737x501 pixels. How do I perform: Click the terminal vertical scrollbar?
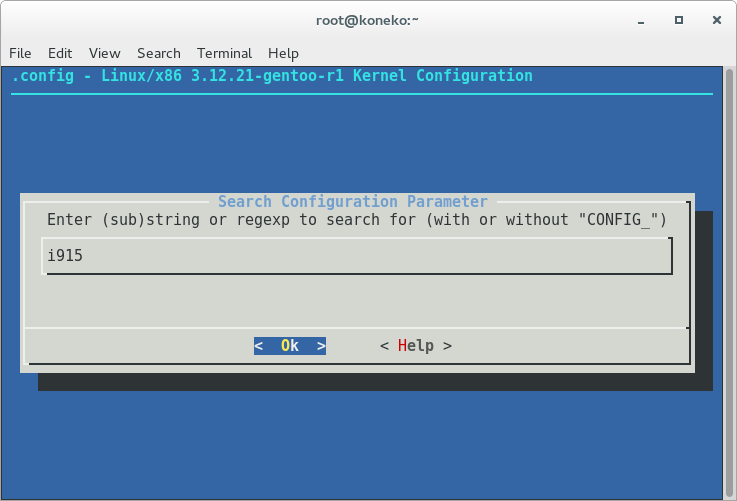coord(729,283)
